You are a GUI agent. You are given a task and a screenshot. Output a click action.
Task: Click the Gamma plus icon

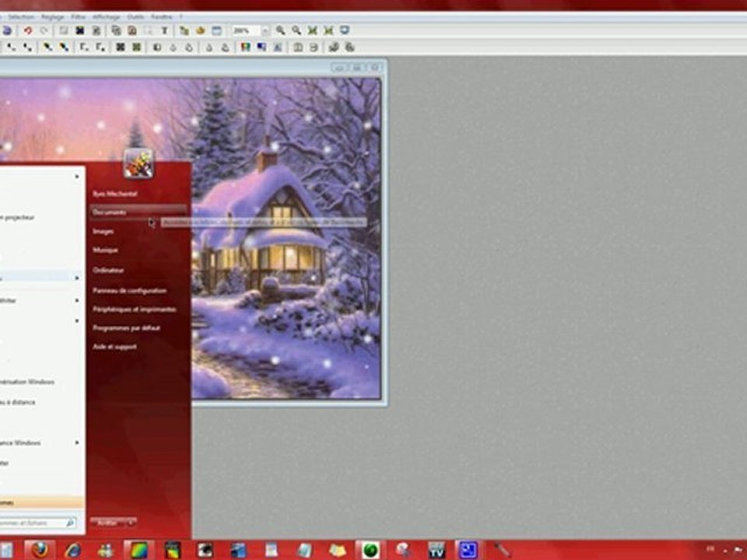click(x=100, y=47)
